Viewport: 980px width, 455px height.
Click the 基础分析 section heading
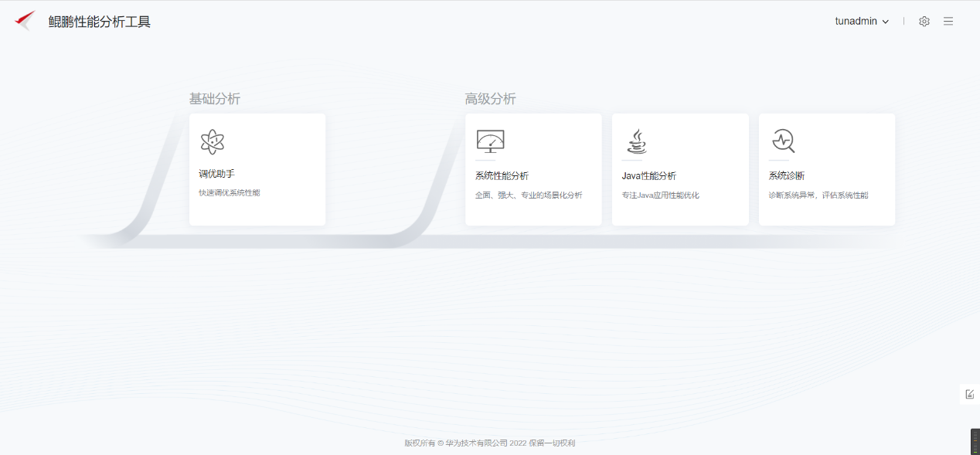[215, 99]
